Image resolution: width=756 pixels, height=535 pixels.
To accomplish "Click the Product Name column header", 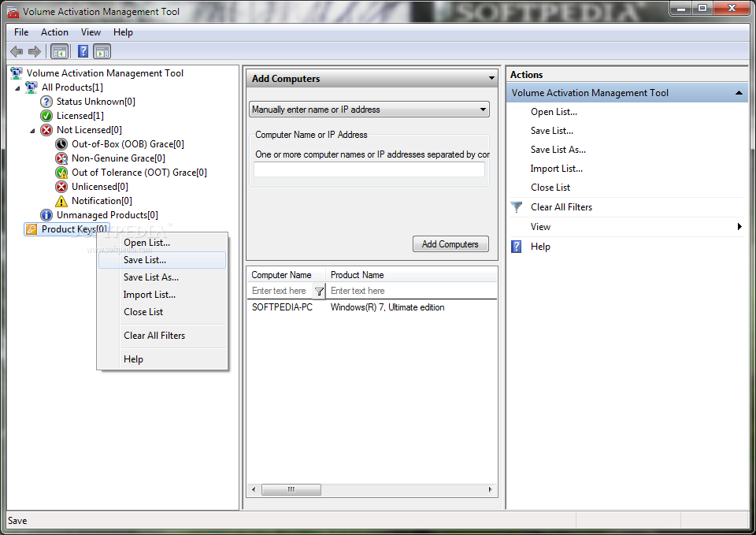I will point(411,275).
